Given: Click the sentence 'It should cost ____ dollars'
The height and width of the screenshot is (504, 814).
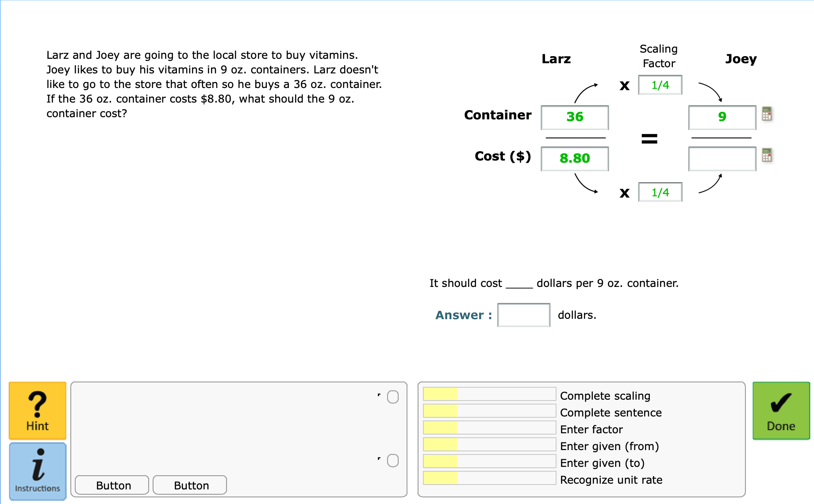Looking at the screenshot, I should [554, 283].
